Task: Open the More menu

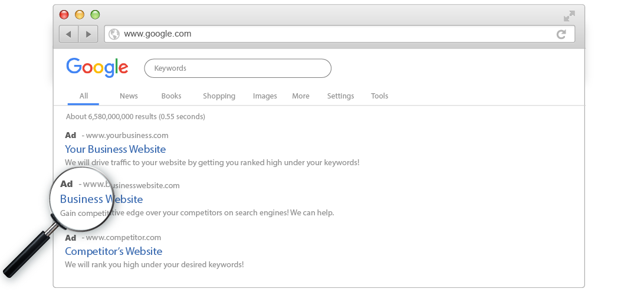Action: (301, 96)
